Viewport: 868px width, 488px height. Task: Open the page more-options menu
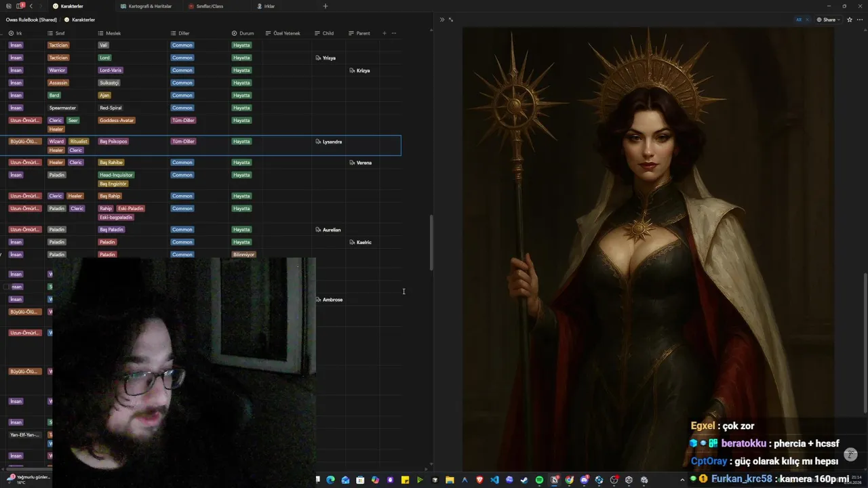point(859,20)
